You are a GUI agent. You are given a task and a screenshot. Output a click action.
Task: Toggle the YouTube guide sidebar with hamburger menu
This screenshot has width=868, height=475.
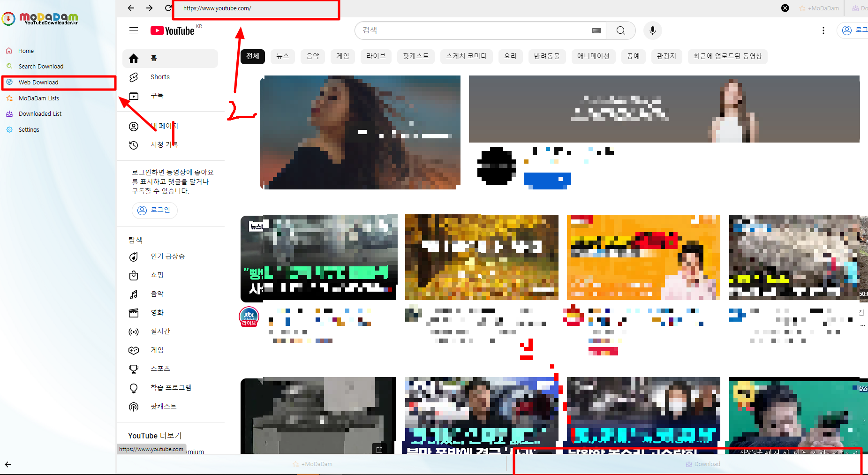pyautogui.click(x=134, y=30)
